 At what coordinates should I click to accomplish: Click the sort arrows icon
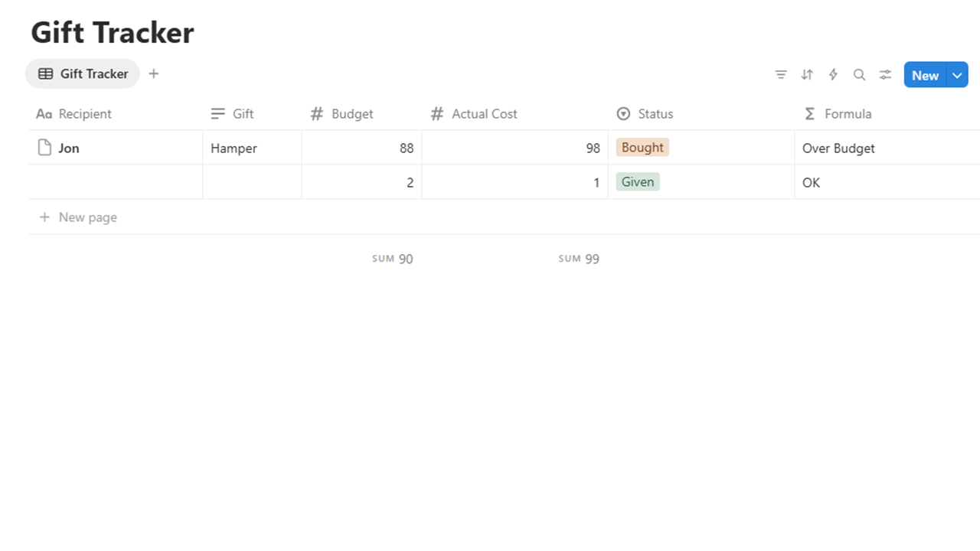(807, 74)
